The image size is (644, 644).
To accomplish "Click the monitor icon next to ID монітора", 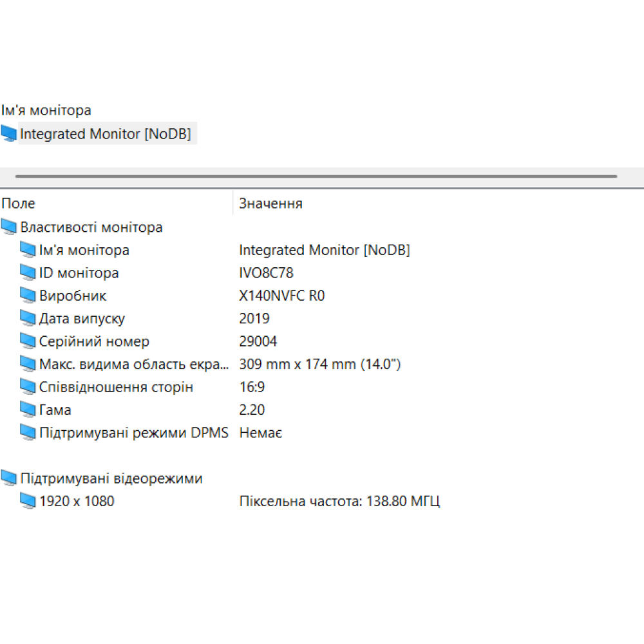I will pos(28,272).
